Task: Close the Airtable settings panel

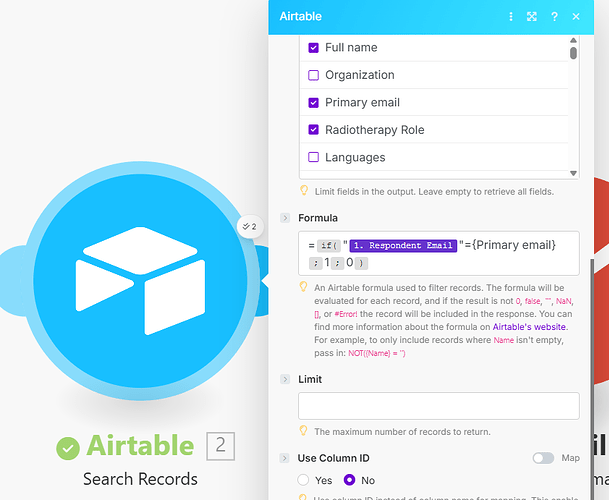Action: point(576,16)
